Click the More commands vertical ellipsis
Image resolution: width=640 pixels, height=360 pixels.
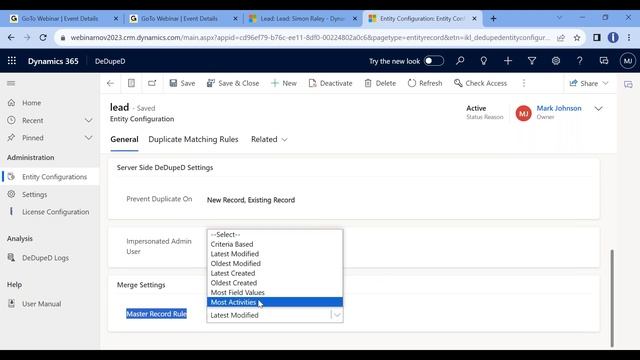point(524,83)
